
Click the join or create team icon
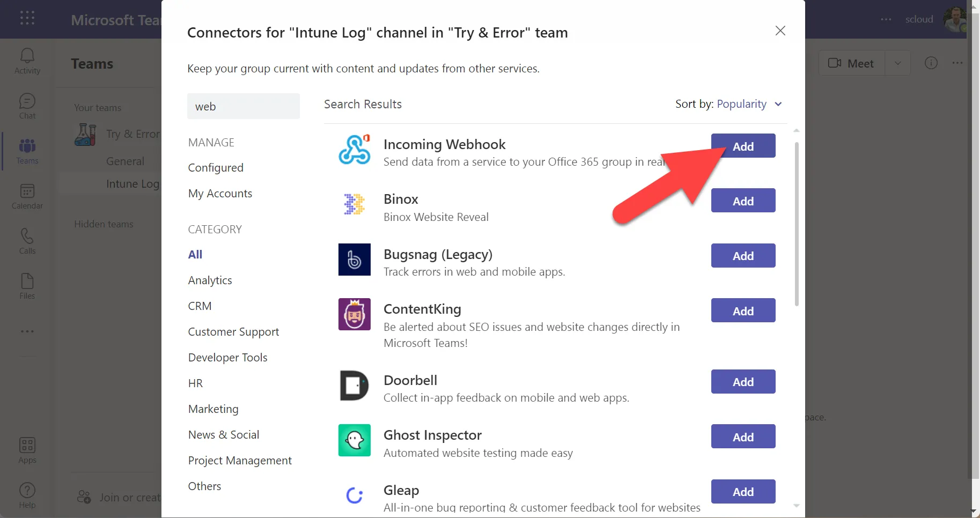[84, 497]
